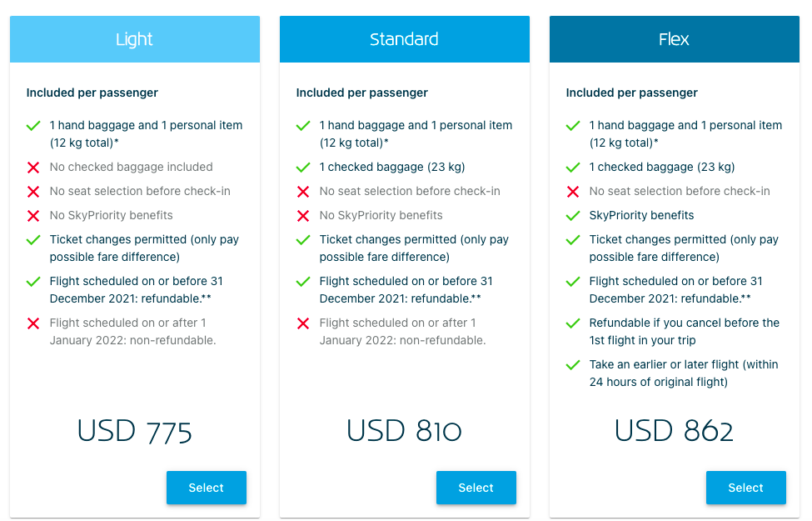Click the red X by Light SkyPriority

(33, 216)
